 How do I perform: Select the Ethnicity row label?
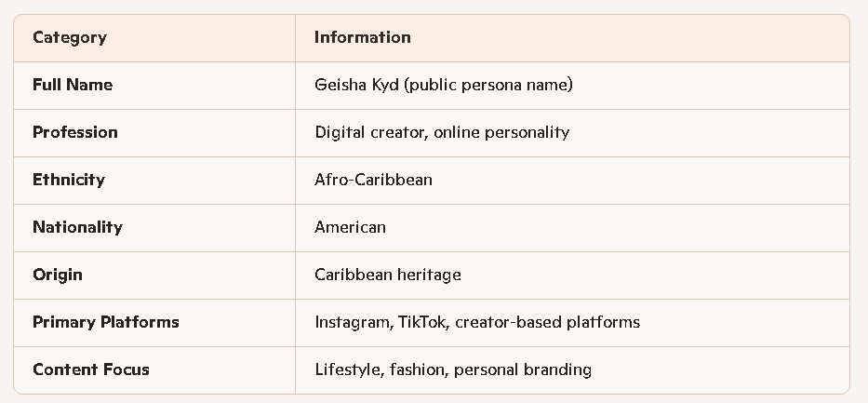click(69, 181)
